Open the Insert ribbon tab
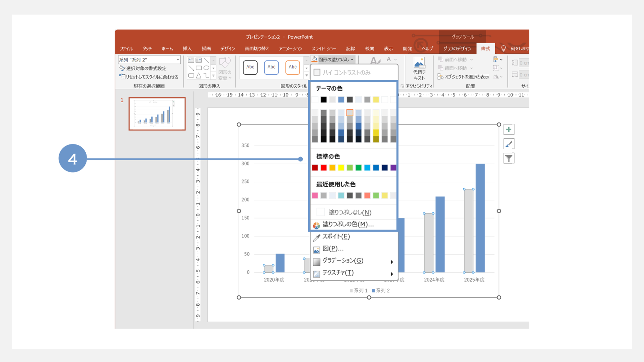This screenshot has height=362, width=644. click(x=187, y=48)
